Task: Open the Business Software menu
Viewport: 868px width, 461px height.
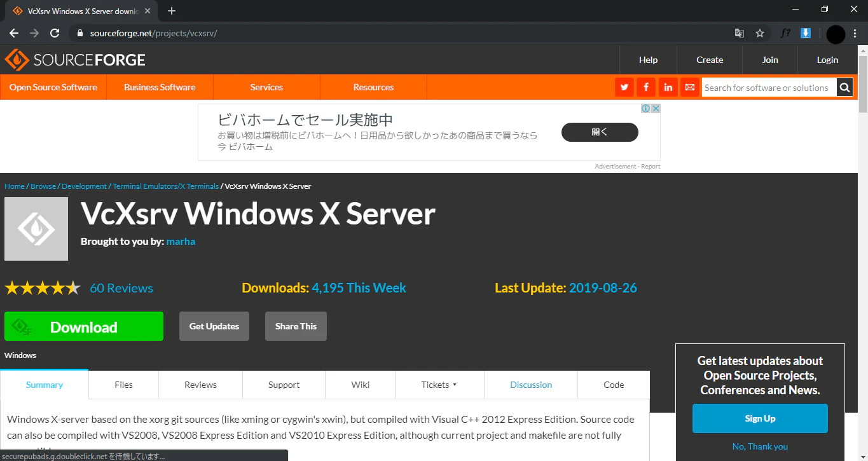Action: pos(160,87)
